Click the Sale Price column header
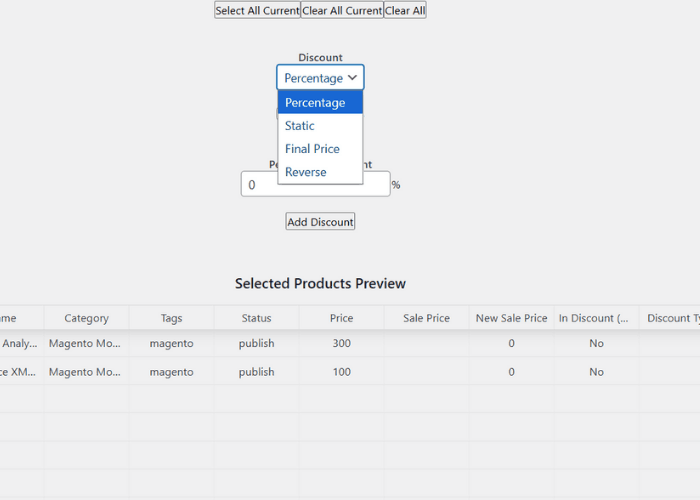 pos(426,318)
